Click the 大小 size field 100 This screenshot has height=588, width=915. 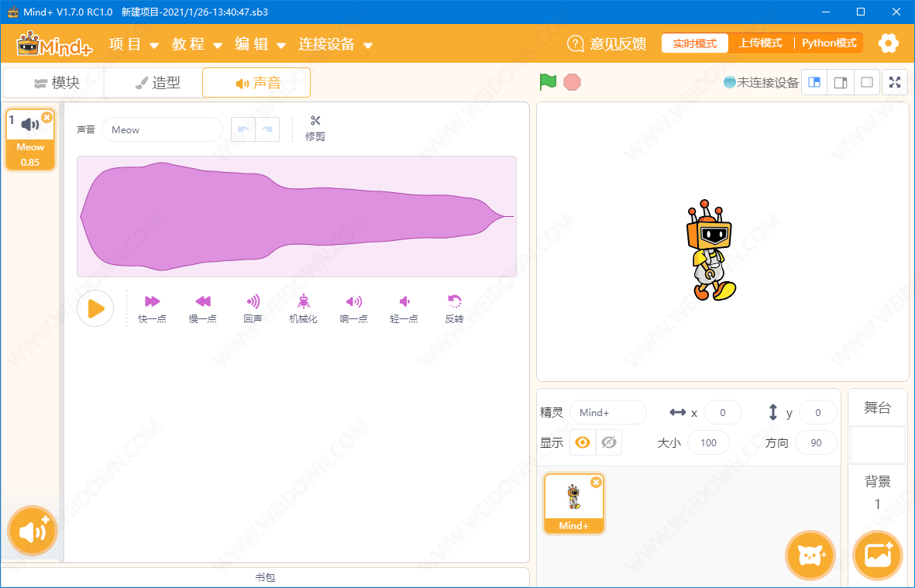point(708,443)
